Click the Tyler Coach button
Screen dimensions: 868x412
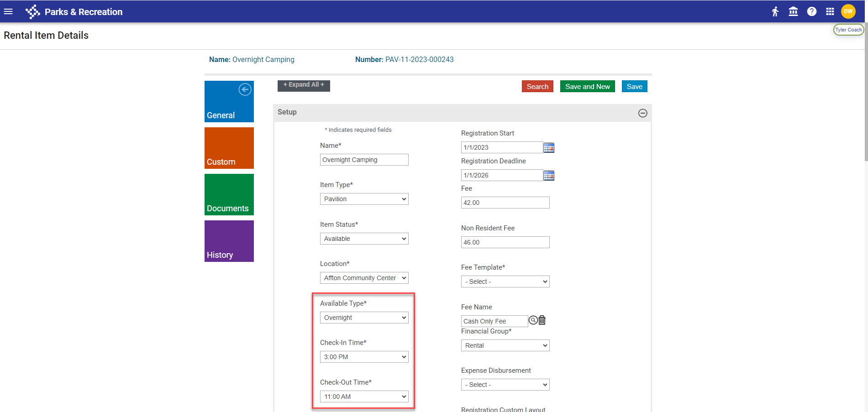click(848, 30)
